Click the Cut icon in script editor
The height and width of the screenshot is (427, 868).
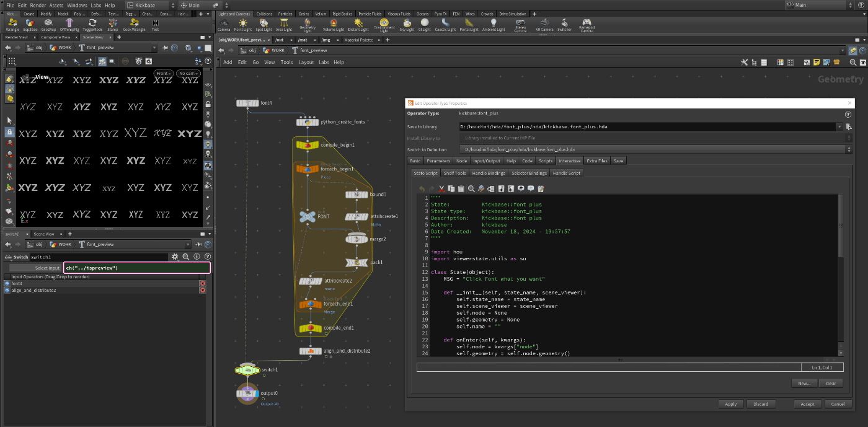click(x=441, y=188)
